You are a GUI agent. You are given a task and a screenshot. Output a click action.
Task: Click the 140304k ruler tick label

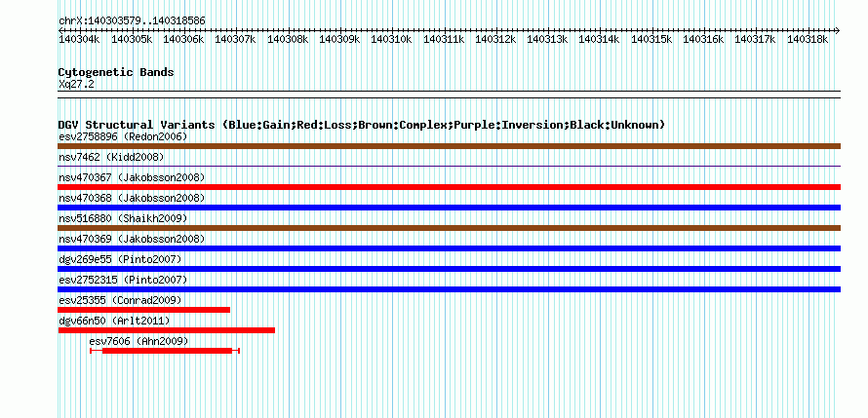79,39
